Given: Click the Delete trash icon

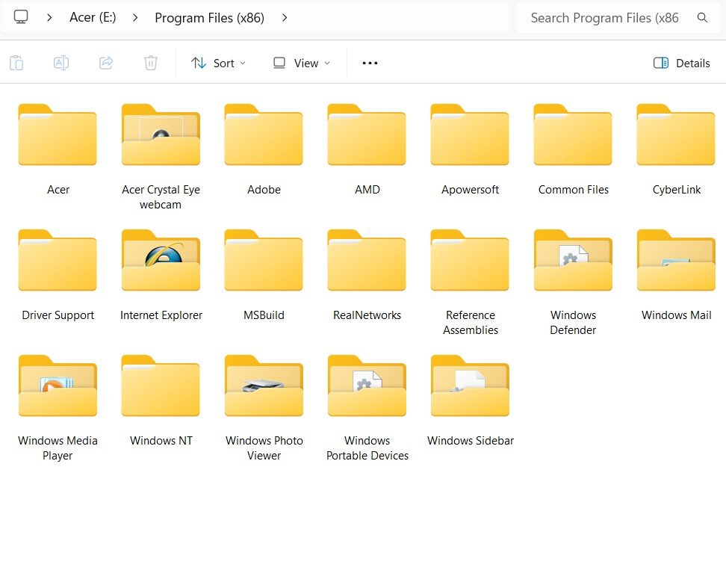Looking at the screenshot, I should pos(150,63).
